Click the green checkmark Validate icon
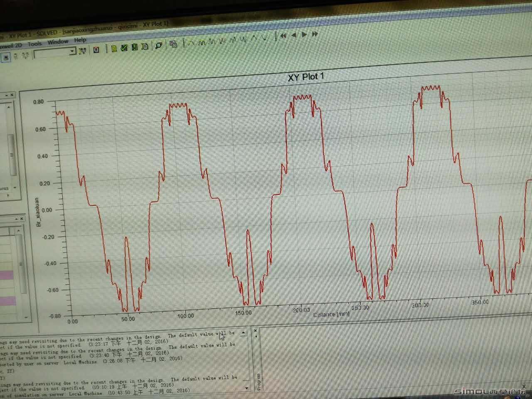This screenshot has width=532, height=399. (x=124, y=48)
